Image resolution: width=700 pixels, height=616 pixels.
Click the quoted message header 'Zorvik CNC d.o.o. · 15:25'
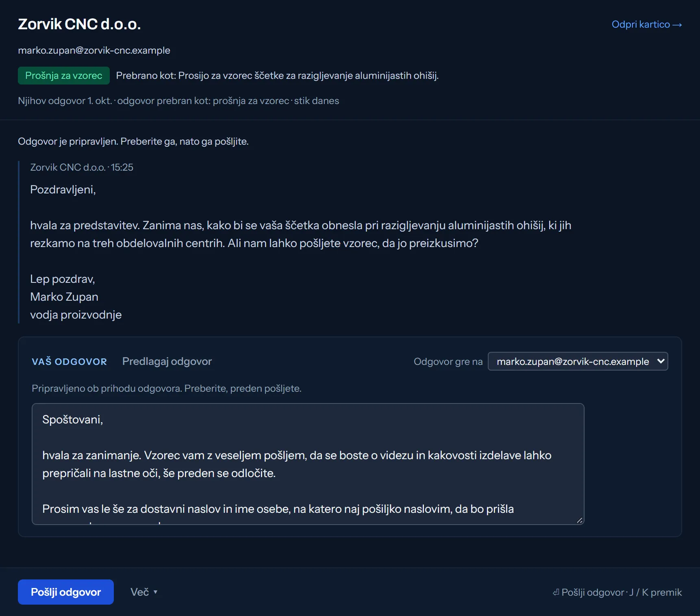82,167
